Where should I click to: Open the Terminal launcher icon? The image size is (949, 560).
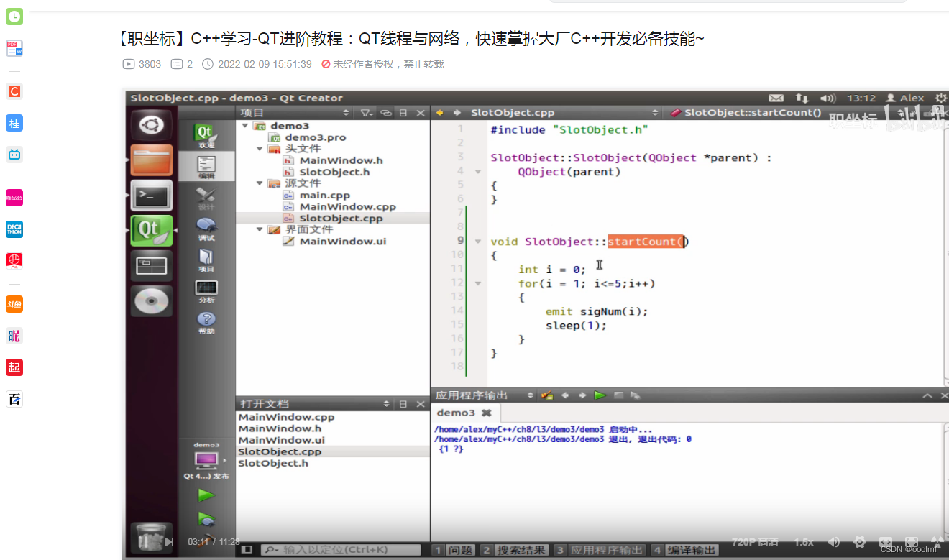pyautogui.click(x=151, y=195)
